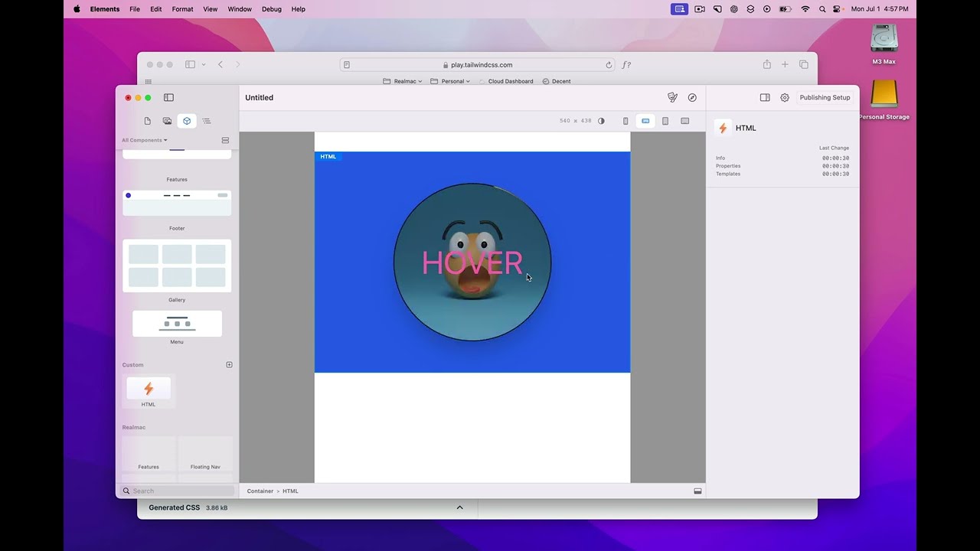Open the View menu
This screenshot has width=980, height=551.
tap(211, 9)
